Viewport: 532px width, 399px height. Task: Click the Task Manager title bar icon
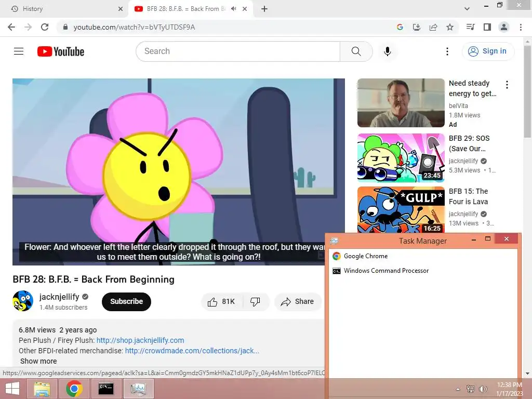coord(334,241)
